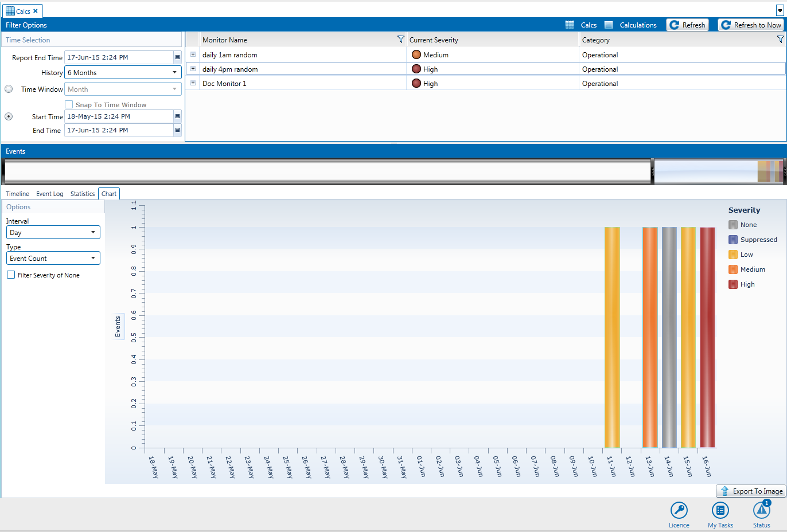Viewport: 787px width, 532px height.
Task: Click the Refresh to Now button
Action: [x=751, y=25]
